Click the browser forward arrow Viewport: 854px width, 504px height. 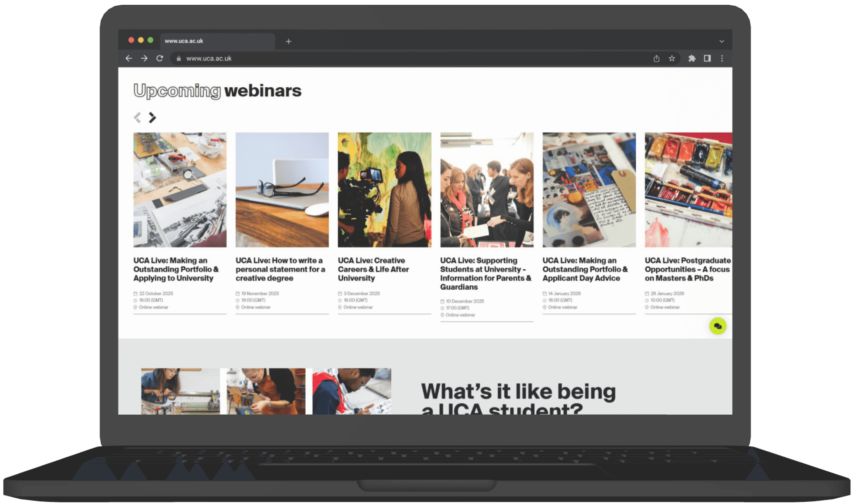pos(144,58)
